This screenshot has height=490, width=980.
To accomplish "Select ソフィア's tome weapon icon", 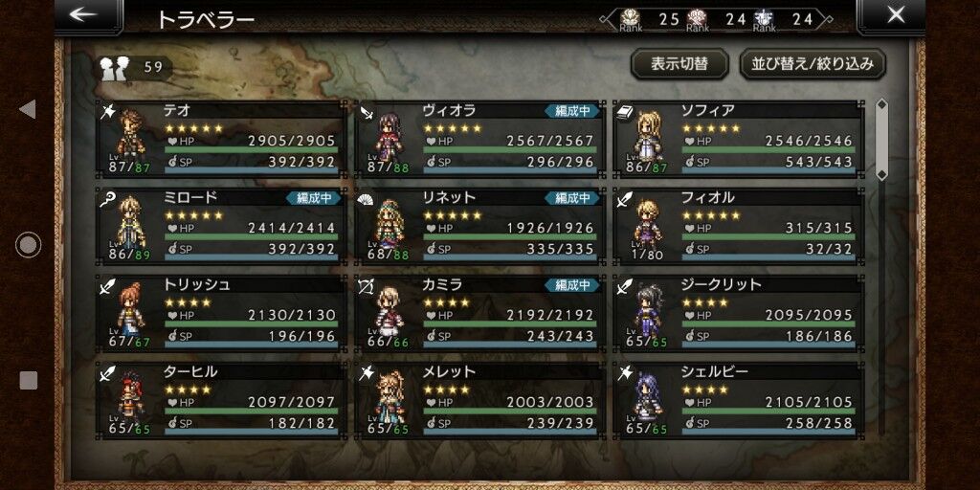I will [624, 112].
